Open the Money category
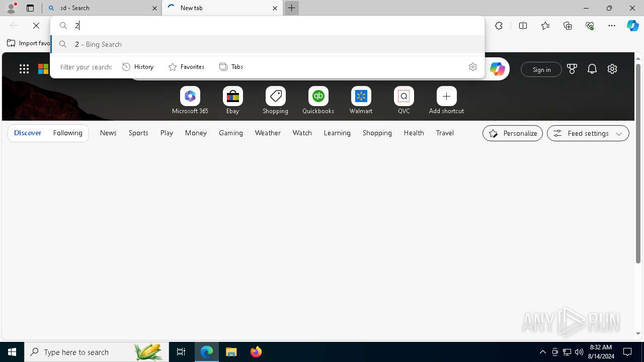644x362 pixels. pos(196,133)
